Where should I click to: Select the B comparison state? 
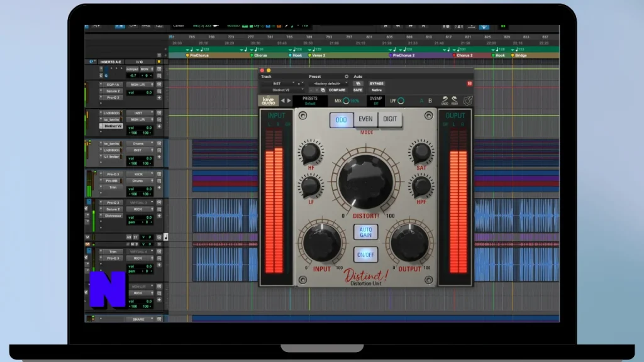point(430,101)
